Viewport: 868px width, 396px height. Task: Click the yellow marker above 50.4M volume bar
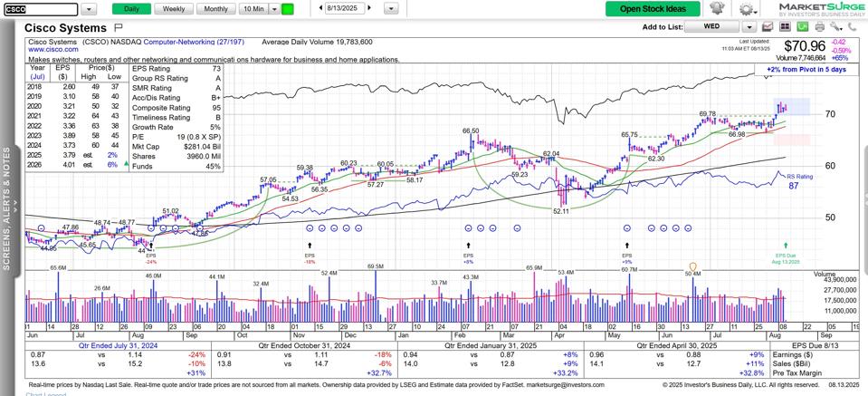coord(692,267)
